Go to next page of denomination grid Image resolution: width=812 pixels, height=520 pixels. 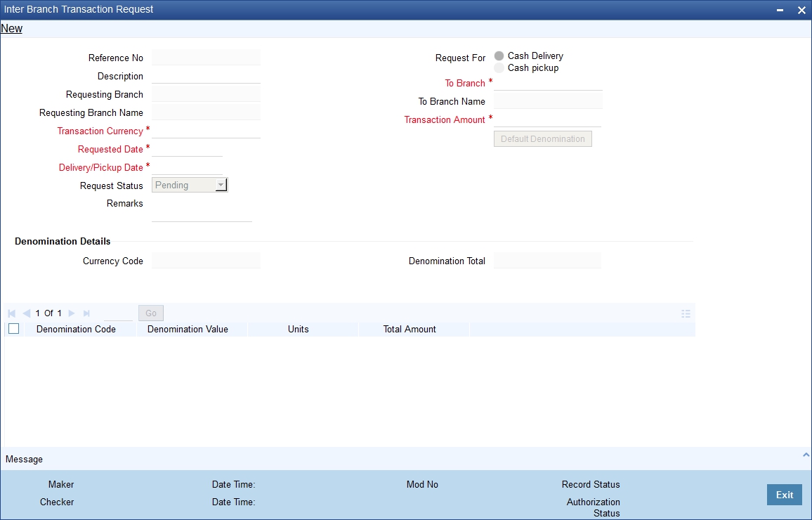(x=72, y=313)
